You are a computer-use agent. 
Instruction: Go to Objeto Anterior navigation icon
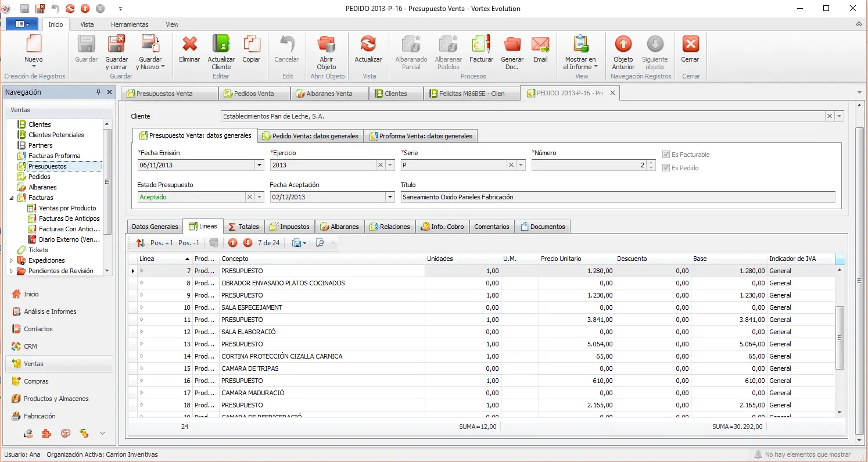click(x=623, y=44)
